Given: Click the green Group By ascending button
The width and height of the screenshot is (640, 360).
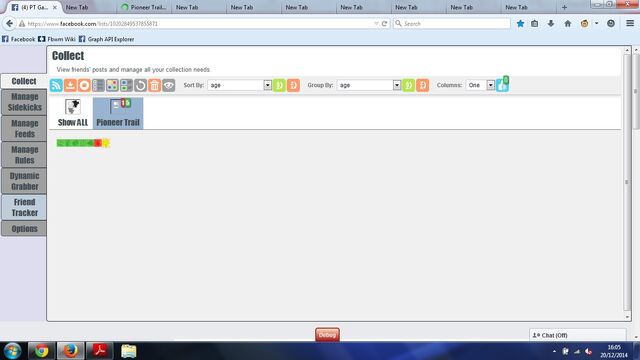Looking at the screenshot, I should point(409,85).
